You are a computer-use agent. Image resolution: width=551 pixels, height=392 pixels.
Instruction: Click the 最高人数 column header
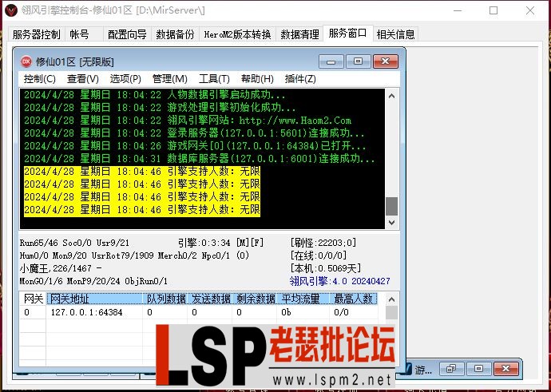[353, 299]
